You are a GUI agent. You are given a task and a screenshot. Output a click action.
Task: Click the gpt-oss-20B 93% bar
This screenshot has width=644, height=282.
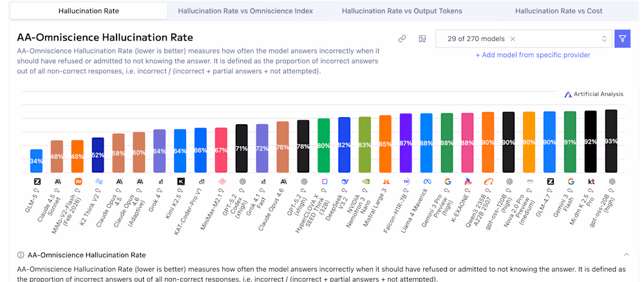[x=611, y=141]
